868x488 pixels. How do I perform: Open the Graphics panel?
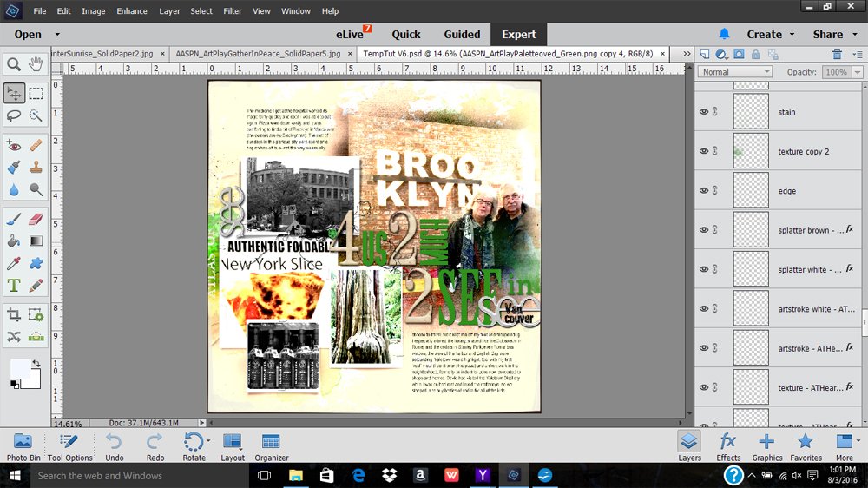(766, 447)
